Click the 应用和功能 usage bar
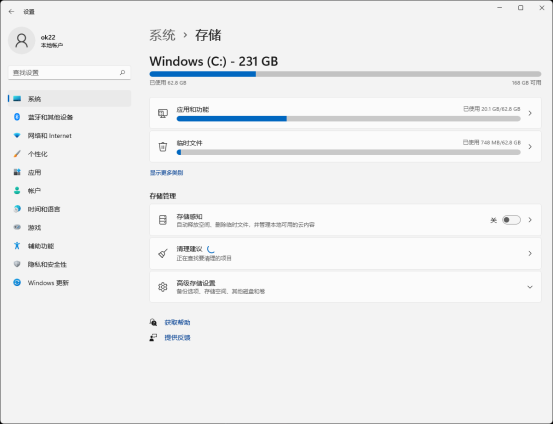This screenshot has height=425, width=553. point(348,119)
